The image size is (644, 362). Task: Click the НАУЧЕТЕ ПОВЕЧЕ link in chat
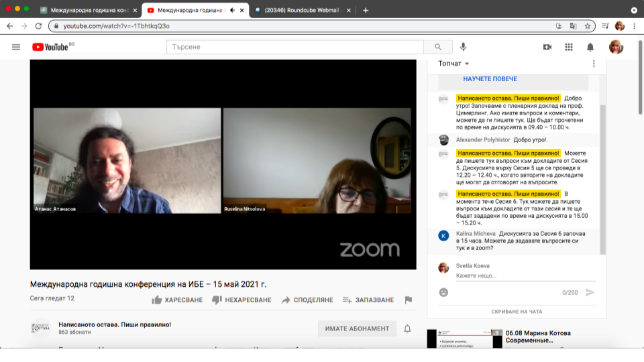point(490,79)
